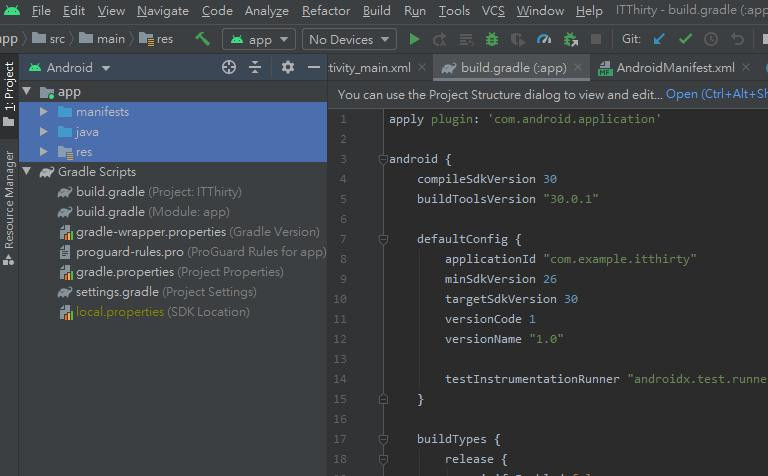
Task: Click minSdkVersion value 26
Action: coord(550,279)
